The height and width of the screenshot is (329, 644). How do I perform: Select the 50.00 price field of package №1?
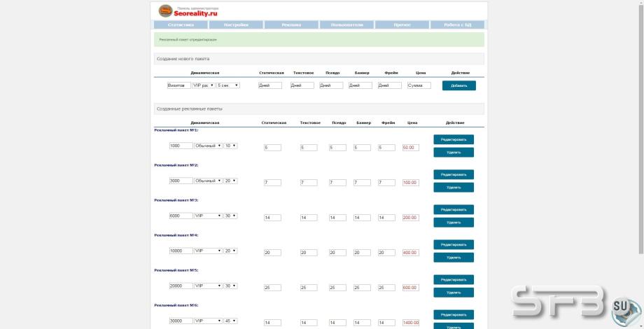pyautogui.click(x=411, y=148)
